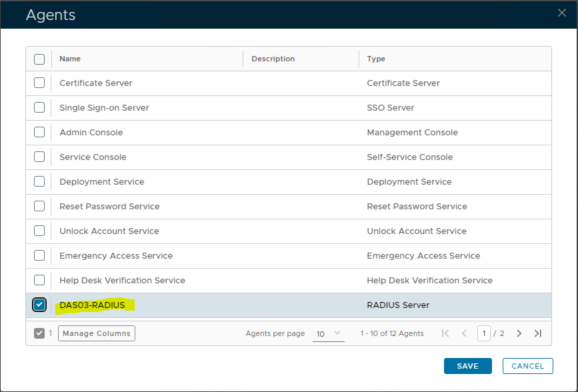
Task: Toggle the select-all header checkbox
Action: coord(39,59)
